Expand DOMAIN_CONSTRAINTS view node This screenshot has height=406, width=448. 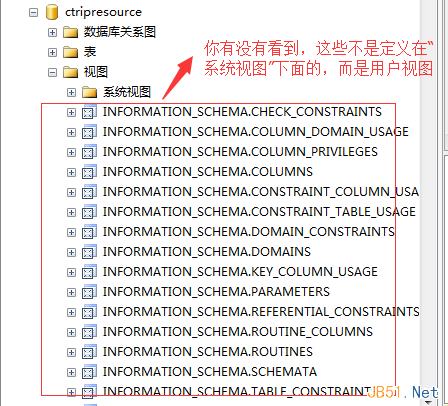coord(71,232)
